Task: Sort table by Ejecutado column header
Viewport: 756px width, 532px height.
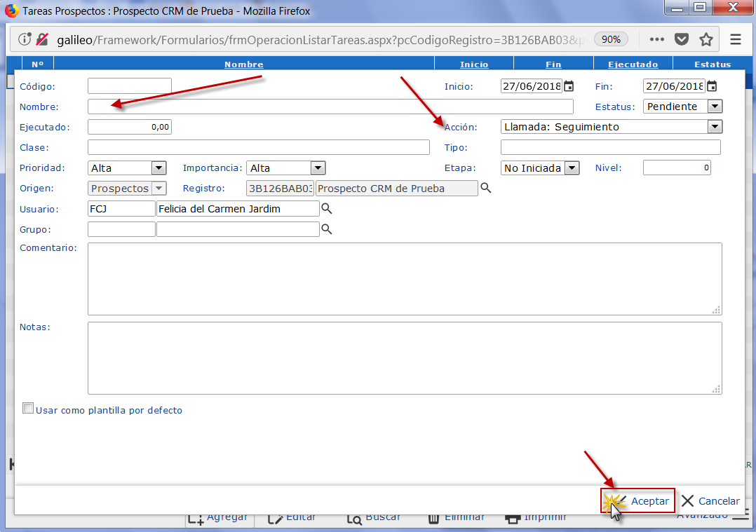Action: (633, 64)
